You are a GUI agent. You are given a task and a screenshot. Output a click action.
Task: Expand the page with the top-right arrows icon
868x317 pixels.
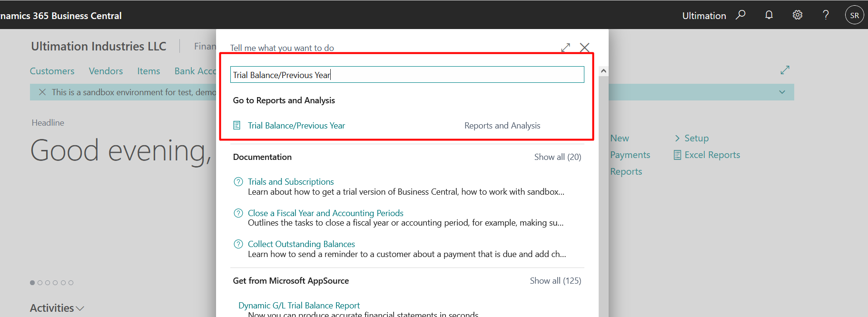[785, 70]
